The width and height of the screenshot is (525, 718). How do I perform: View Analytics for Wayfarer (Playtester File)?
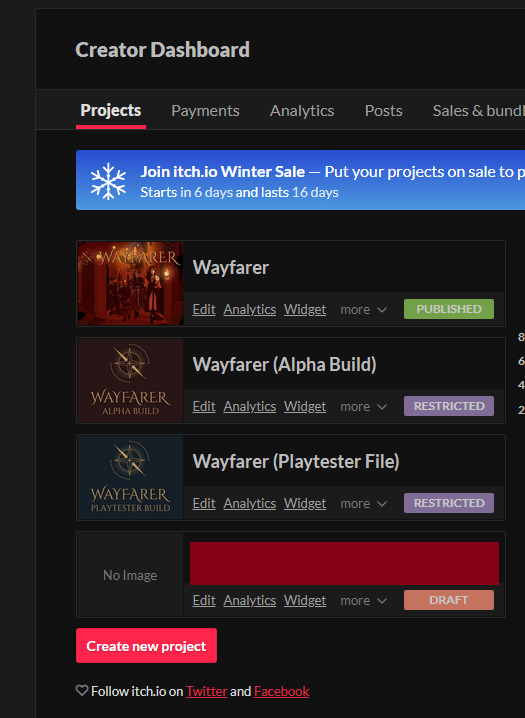[249, 504]
